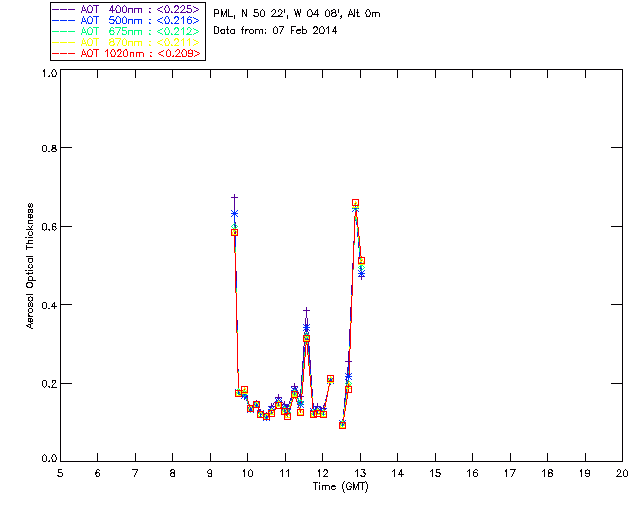The width and height of the screenshot is (640, 512).
Task: Click the x-axis tick label 16
Action: click(x=473, y=473)
